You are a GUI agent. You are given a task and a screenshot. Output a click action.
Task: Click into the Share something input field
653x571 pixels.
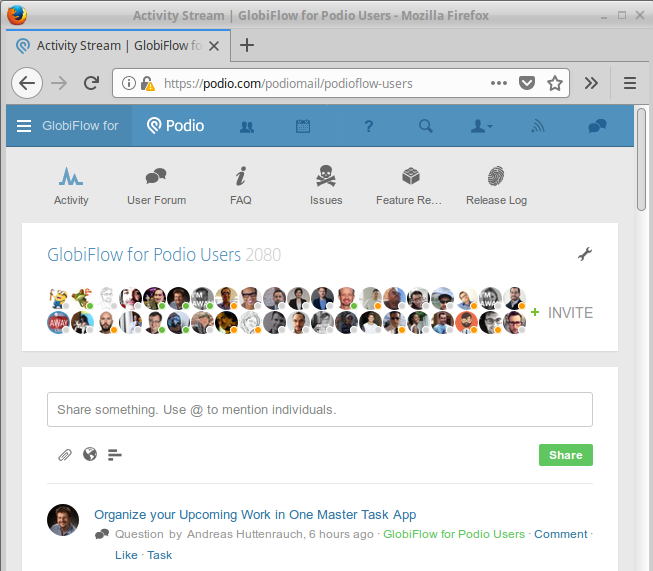(x=320, y=409)
